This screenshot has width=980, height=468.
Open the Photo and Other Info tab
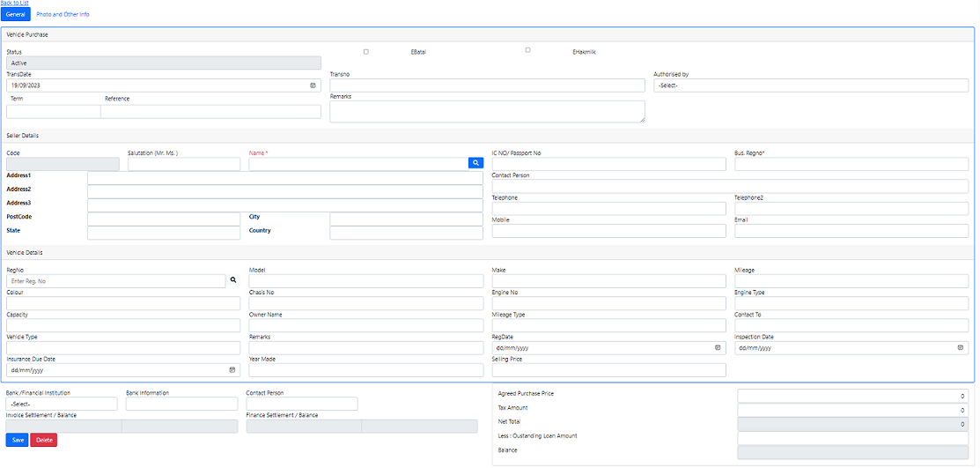[x=63, y=14]
